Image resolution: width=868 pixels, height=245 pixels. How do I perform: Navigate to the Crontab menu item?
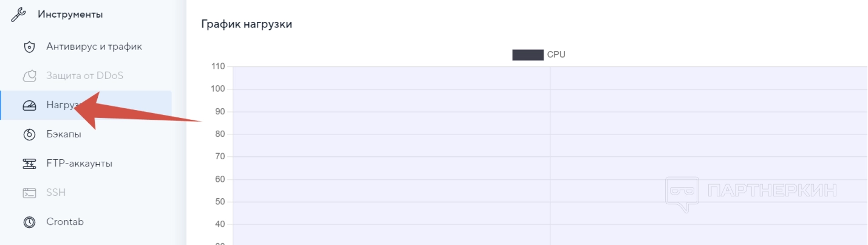coord(65,222)
